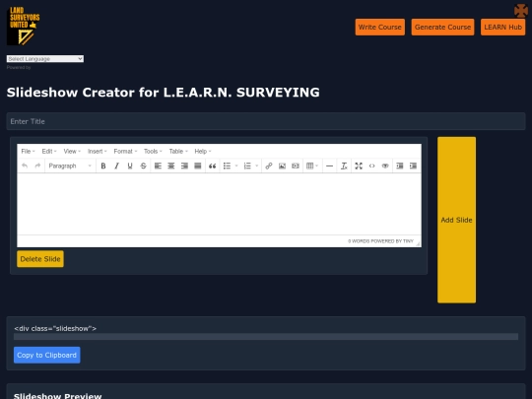Go to the LEARN Hub
The image size is (532, 399).
point(502,28)
